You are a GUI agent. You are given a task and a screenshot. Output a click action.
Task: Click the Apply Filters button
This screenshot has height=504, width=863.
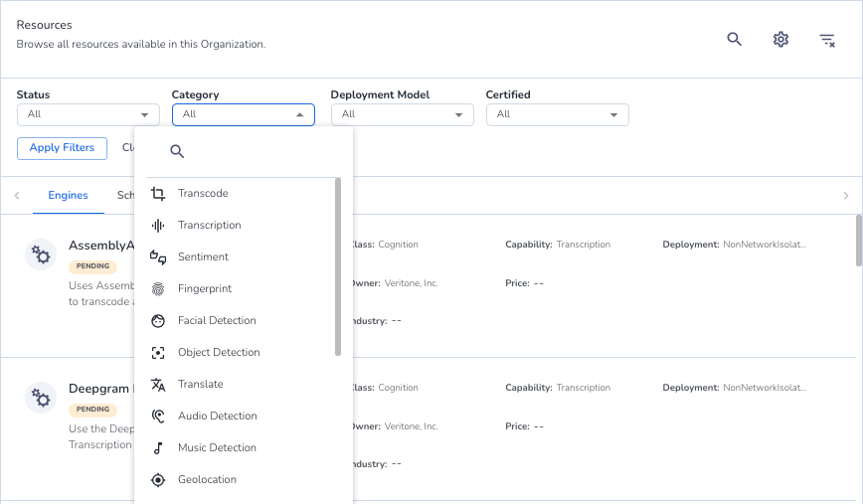point(63,148)
